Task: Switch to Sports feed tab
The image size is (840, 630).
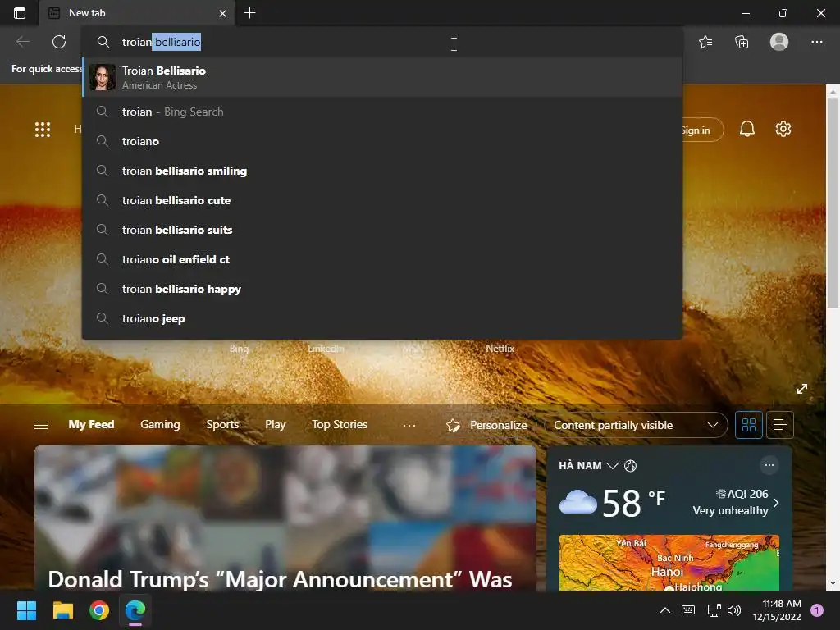Action: click(222, 424)
